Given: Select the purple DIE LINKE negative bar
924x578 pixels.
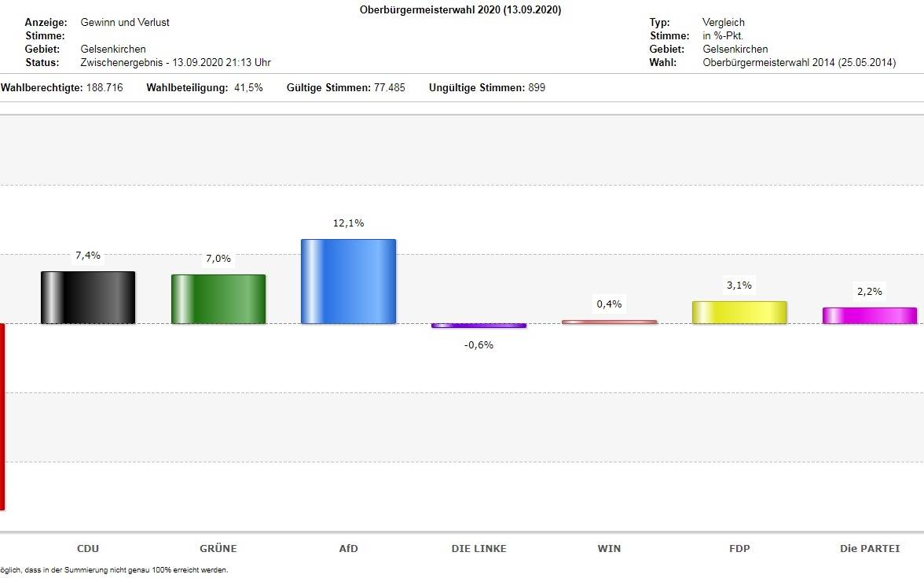Looking at the screenshot, I should pyautogui.click(x=478, y=326).
